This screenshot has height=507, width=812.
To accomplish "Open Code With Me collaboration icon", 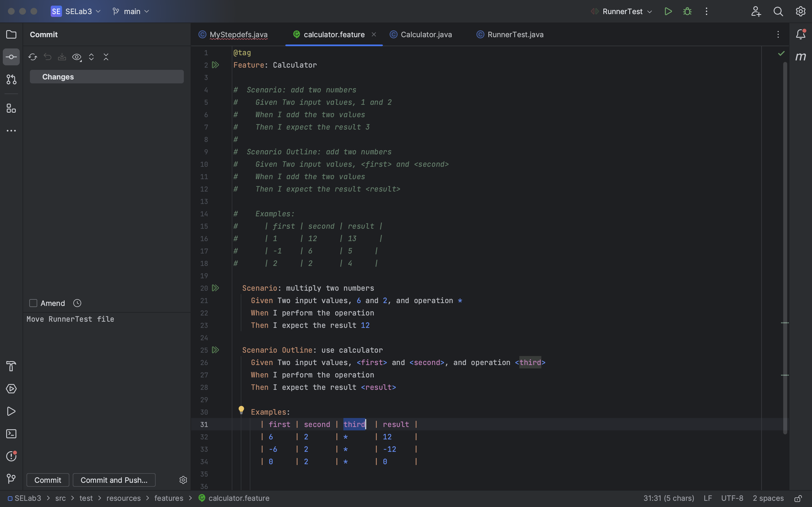I will tap(756, 11).
